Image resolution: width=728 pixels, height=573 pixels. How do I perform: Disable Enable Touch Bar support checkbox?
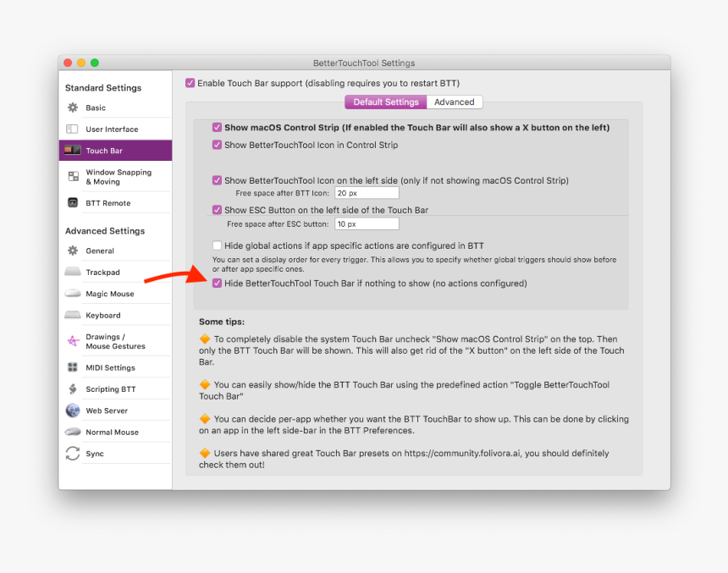(190, 83)
